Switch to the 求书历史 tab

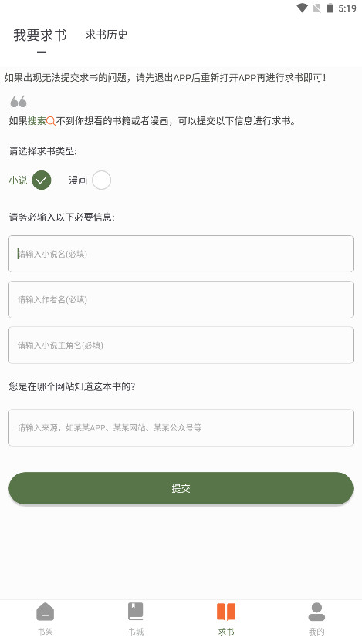(107, 35)
